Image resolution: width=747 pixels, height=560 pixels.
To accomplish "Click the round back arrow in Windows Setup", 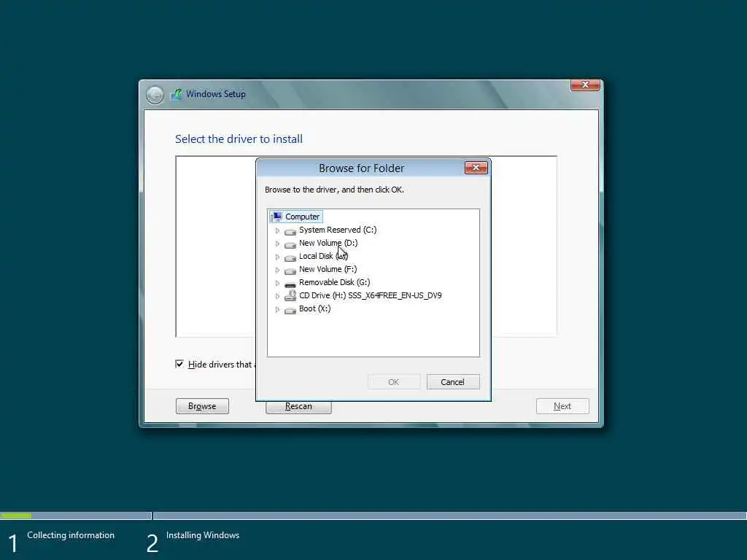I will tap(155, 95).
